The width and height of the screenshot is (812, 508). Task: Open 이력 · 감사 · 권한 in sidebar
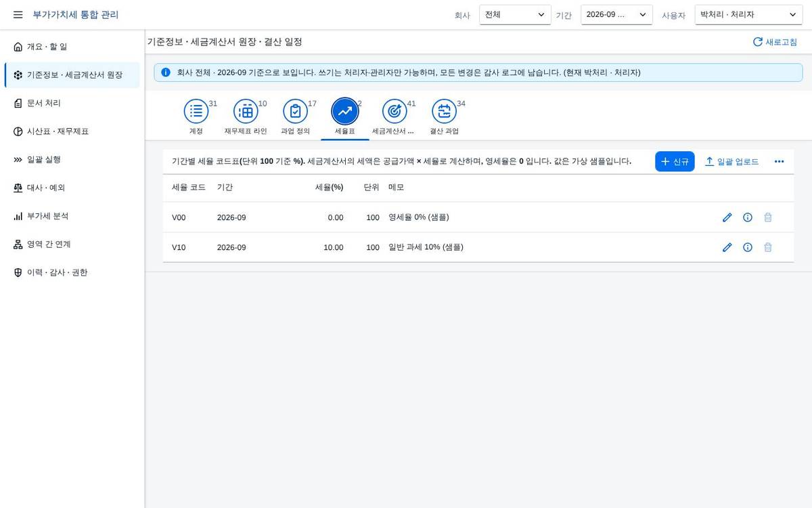(x=72, y=272)
